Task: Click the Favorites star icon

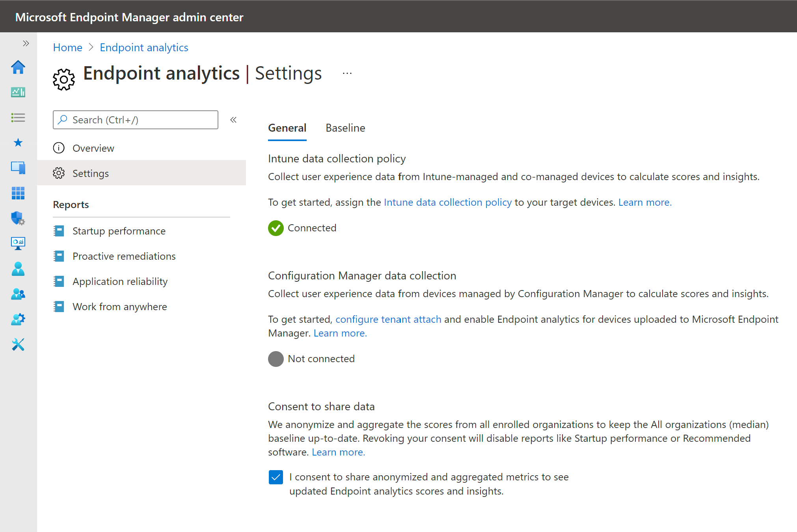Action: [x=18, y=143]
